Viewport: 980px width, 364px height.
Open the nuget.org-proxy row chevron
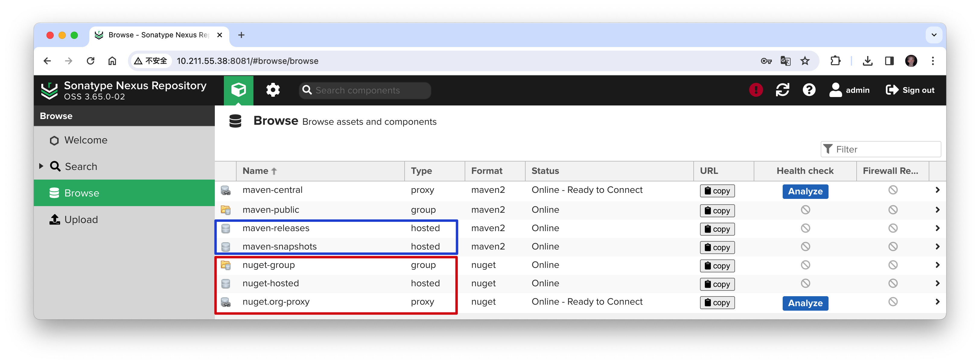pos(937,302)
